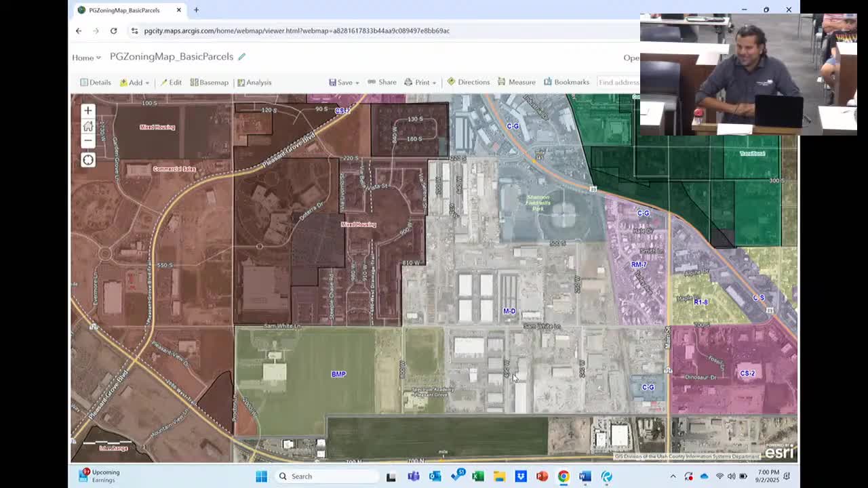Open Excel from taskbar
Screen dimensions: 868x488
(x=477, y=476)
